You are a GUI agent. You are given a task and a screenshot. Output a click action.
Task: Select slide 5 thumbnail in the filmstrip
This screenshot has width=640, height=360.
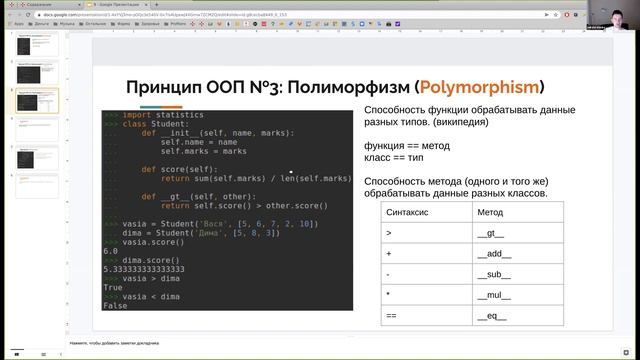point(37,158)
